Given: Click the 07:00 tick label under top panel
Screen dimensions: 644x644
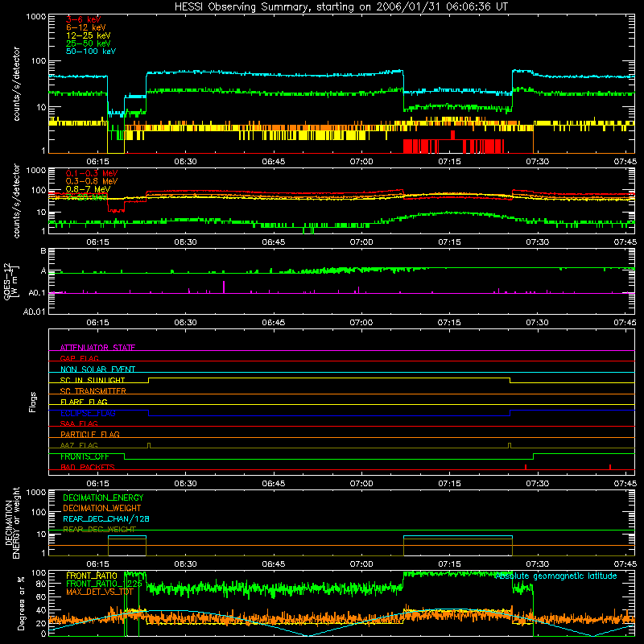Looking at the screenshot, I should [x=361, y=162].
